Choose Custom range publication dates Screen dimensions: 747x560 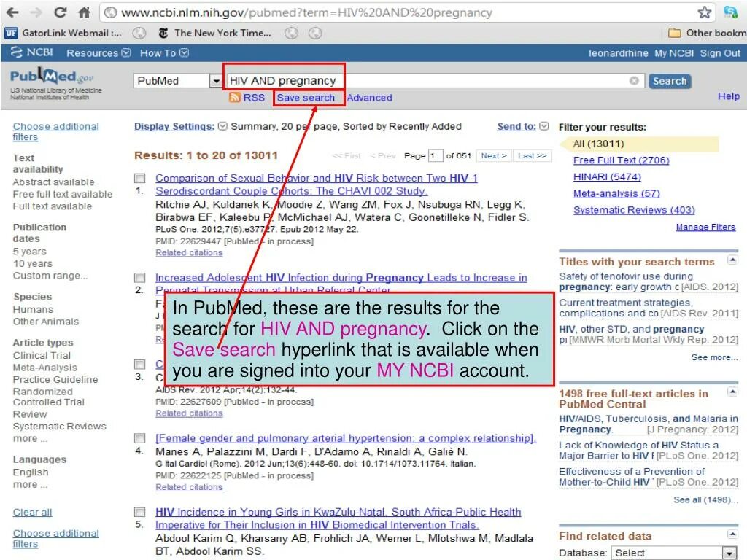point(50,276)
